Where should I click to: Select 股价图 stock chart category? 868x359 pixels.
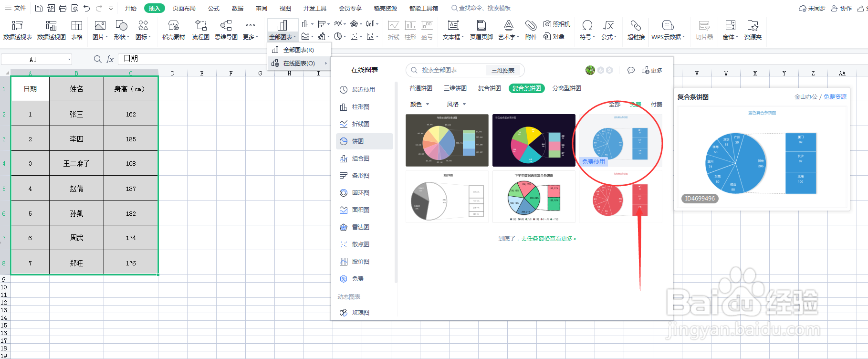tap(365, 262)
